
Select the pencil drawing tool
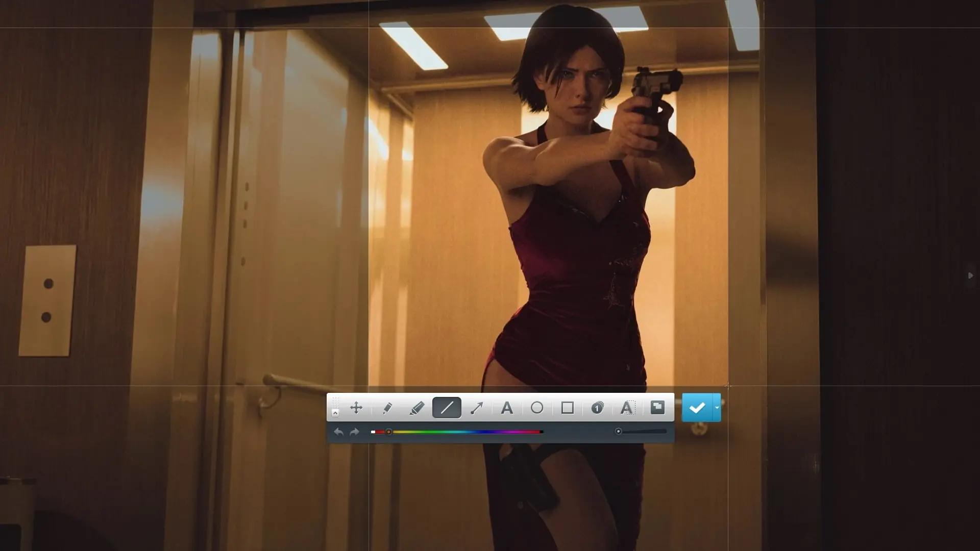(x=387, y=408)
